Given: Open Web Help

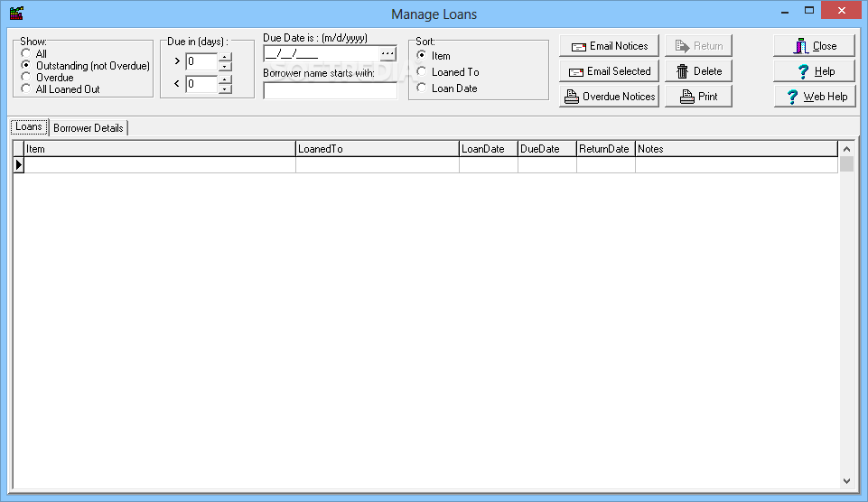Looking at the screenshot, I should [x=815, y=97].
